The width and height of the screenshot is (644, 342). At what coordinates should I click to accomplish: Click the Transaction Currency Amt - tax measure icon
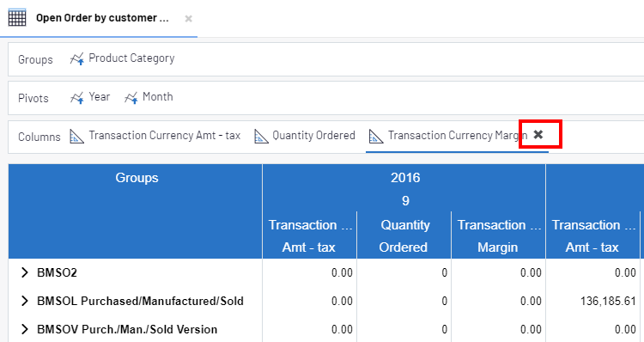coord(76,136)
